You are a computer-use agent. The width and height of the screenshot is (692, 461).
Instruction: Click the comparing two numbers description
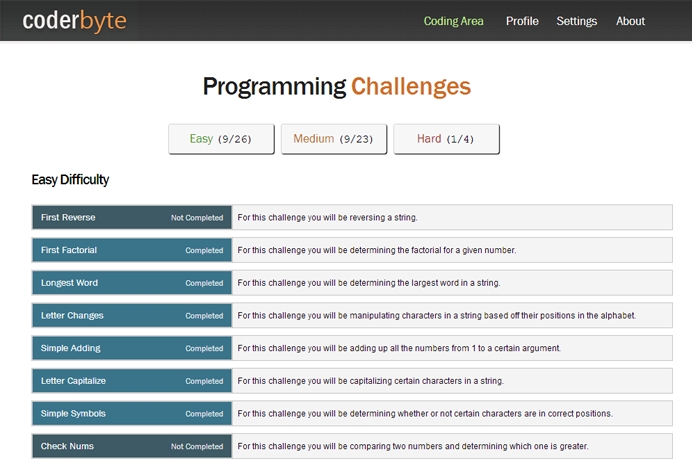click(x=412, y=446)
